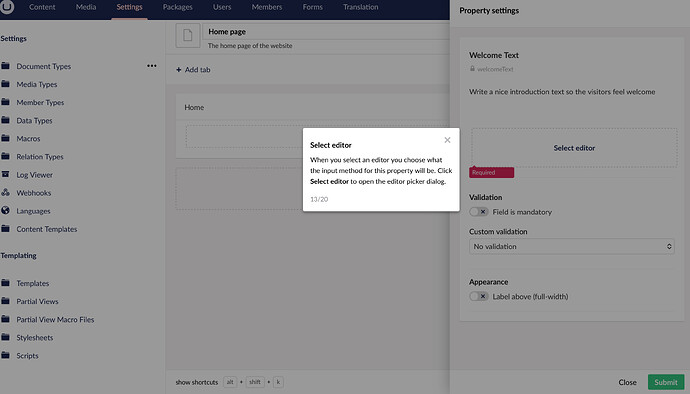Screen dimensions: 690x394
Task: Click the Log Viewer box icon
Action: tap(5, 174)
